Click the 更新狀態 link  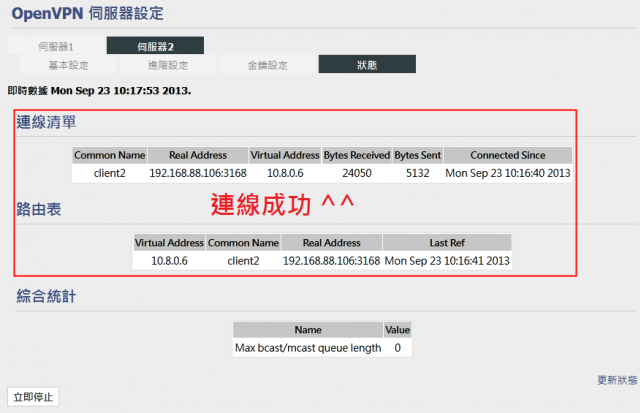[x=617, y=380]
